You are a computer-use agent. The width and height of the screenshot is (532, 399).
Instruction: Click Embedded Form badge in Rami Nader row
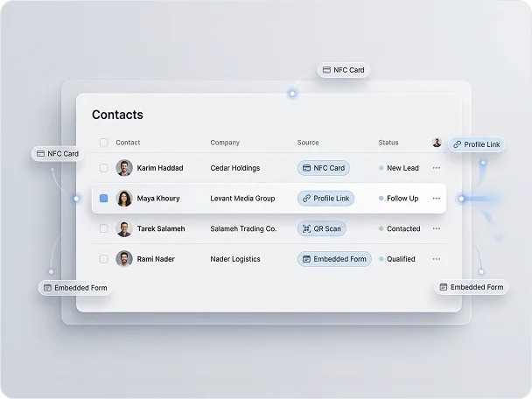(x=334, y=259)
